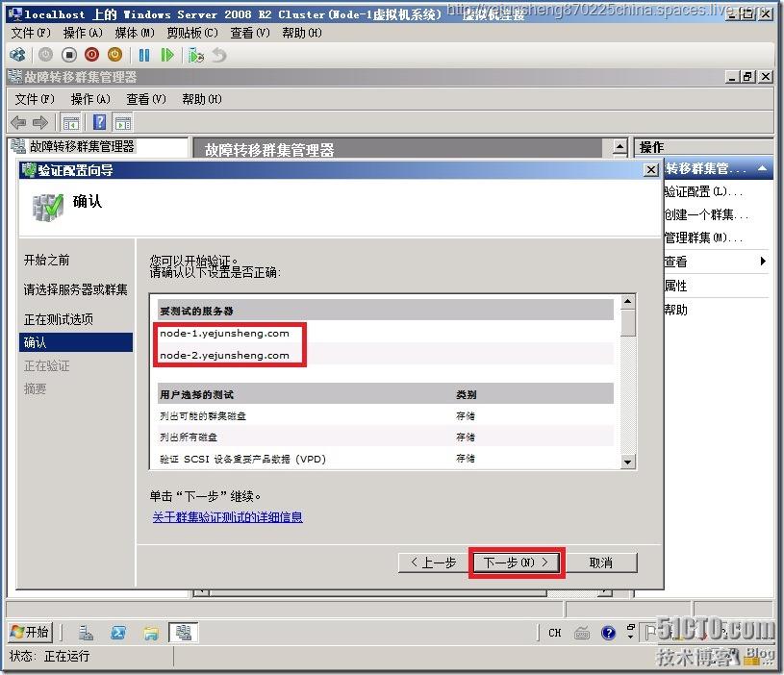
Task: Select wizard step 请选择服务器或群集
Action: click(x=75, y=289)
